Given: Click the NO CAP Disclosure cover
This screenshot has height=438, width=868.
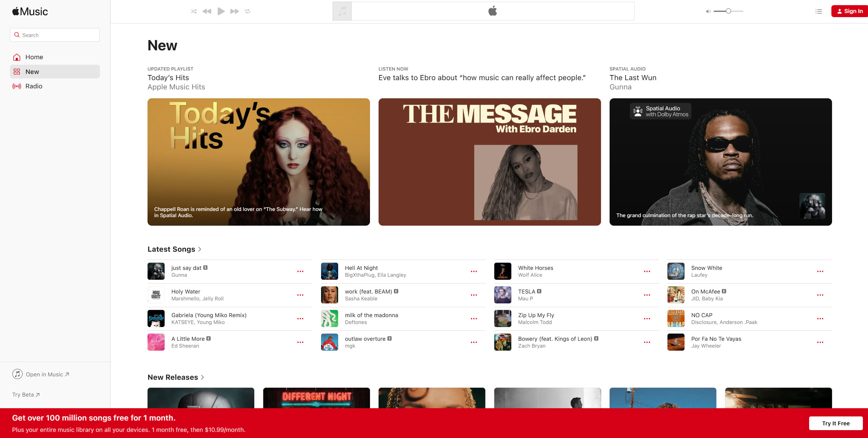Looking at the screenshot, I should 676,318.
